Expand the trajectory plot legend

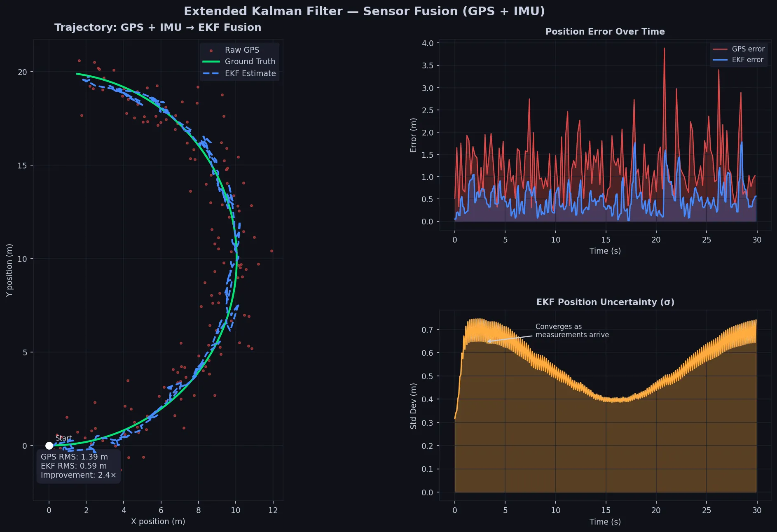pyautogui.click(x=239, y=61)
